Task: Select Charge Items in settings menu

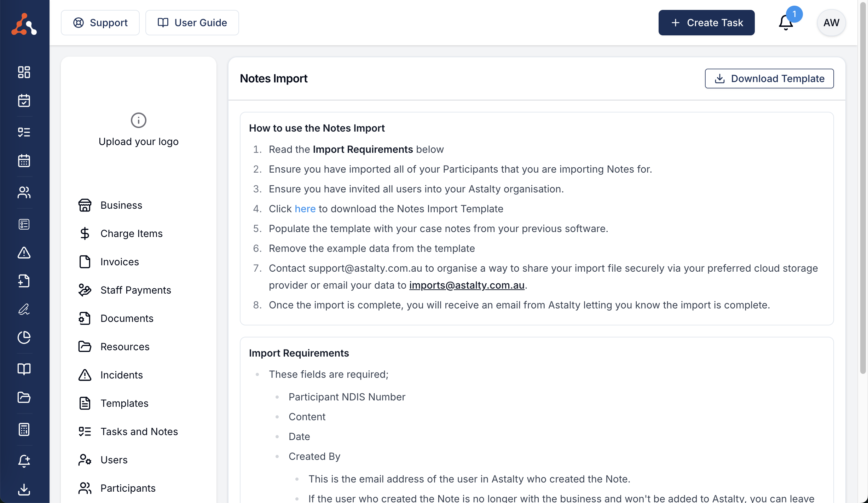Action: (131, 233)
